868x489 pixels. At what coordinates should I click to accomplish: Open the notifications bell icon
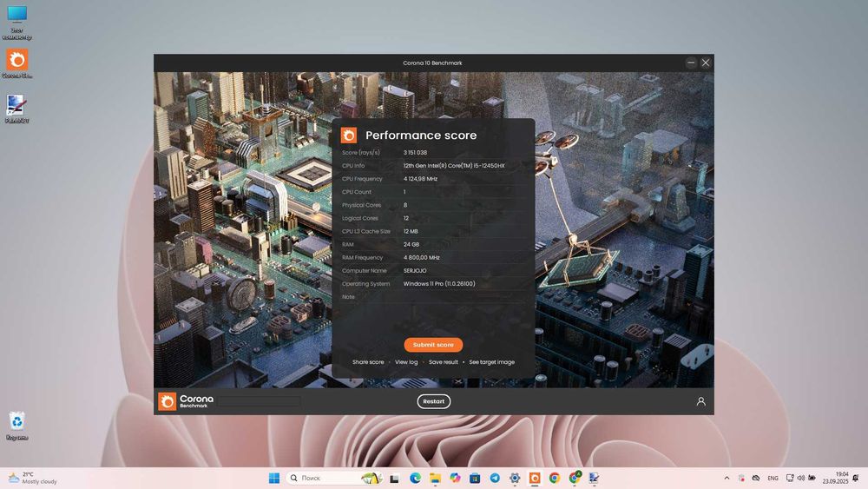click(856, 478)
